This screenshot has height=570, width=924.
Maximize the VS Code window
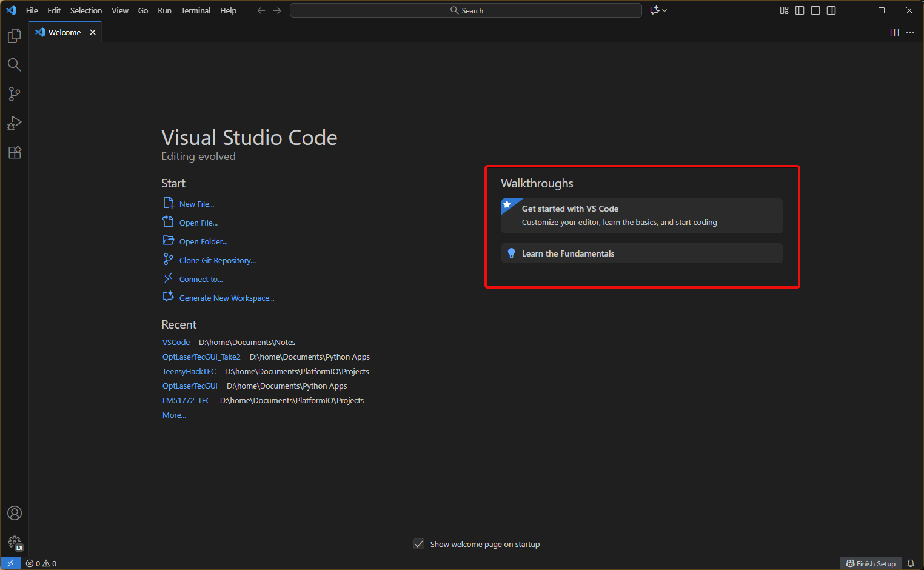pos(882,10)
